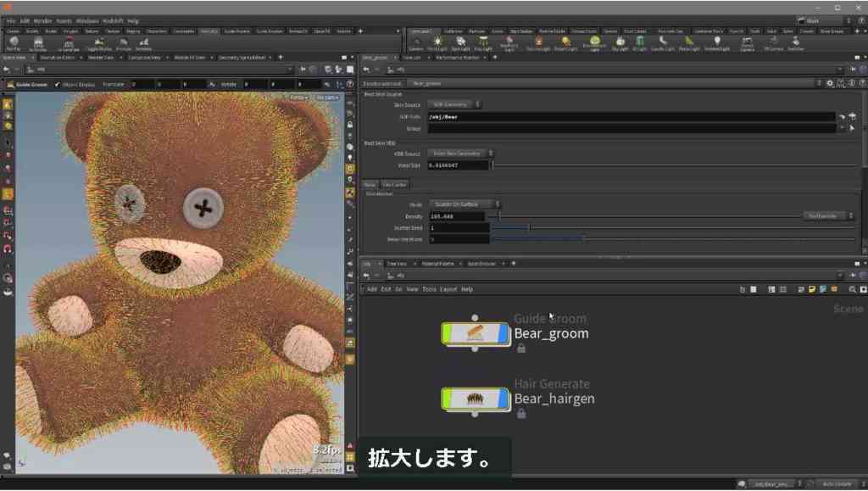Screen dimensions: 868x491
Task: Select the GI Light shelf tool
Action: click(x=639, y=43)
